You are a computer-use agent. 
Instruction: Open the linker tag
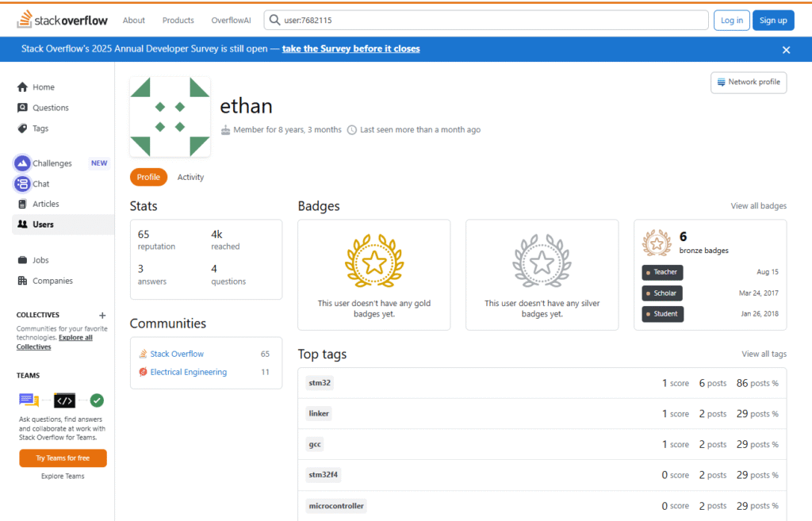pos(319,414)
